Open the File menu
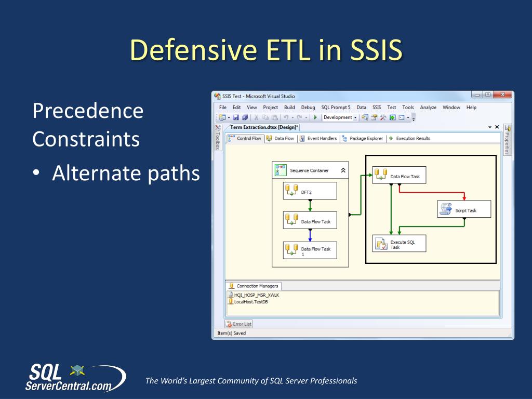This screenshot has height=399, width=532. click(x=222, y=107)
